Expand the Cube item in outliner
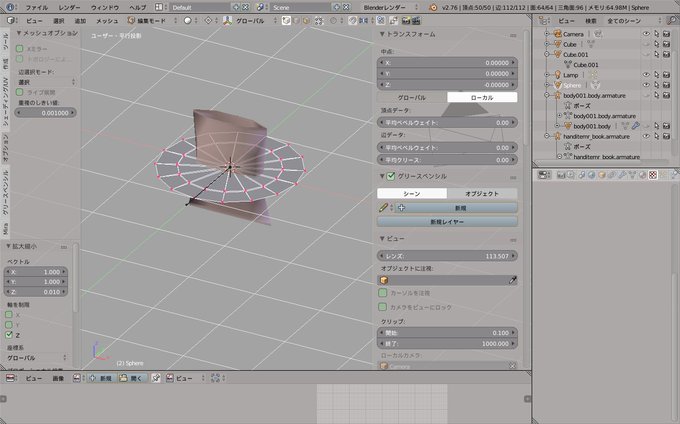 [547, 44]
